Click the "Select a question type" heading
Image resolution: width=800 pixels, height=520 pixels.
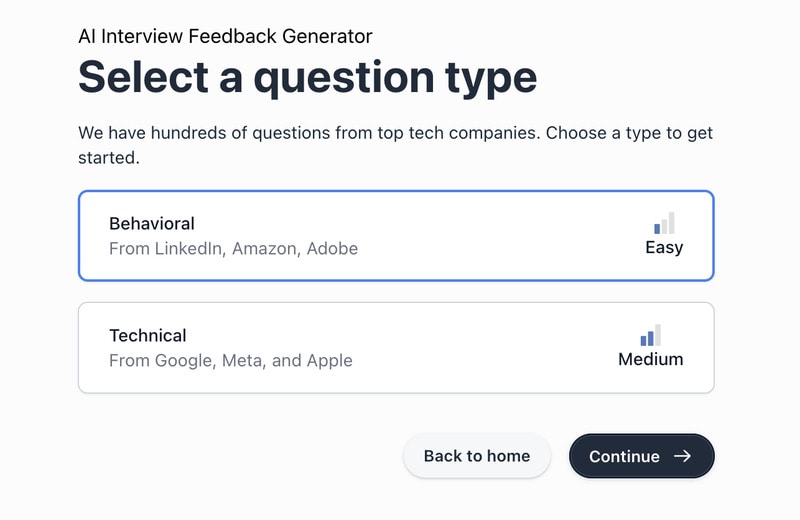tap(307, 77)
